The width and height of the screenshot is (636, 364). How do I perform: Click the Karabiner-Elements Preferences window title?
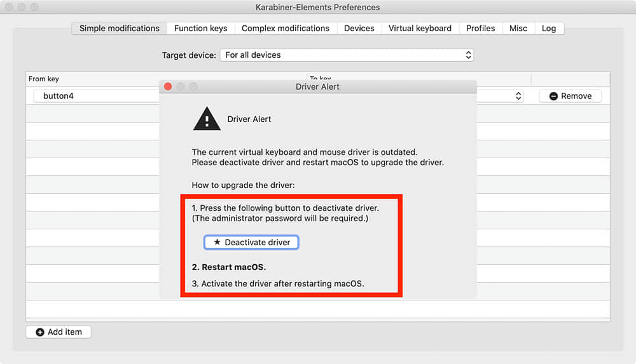pos(317,7)
